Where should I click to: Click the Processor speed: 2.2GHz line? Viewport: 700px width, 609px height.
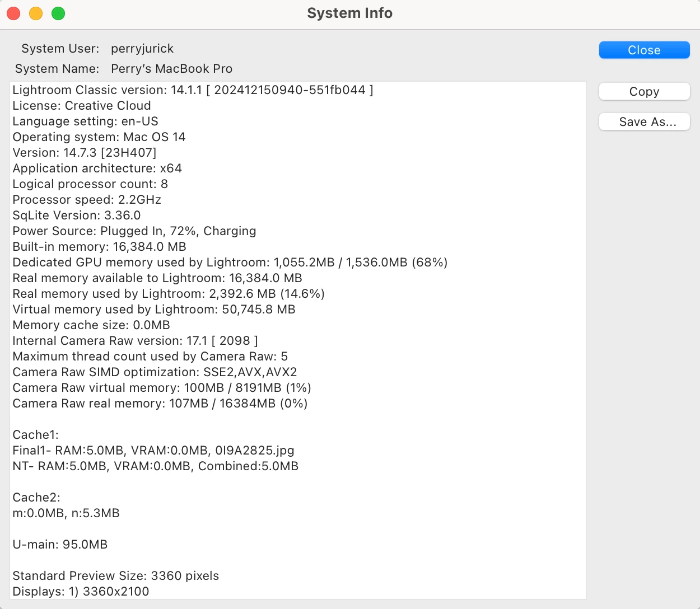87,200
